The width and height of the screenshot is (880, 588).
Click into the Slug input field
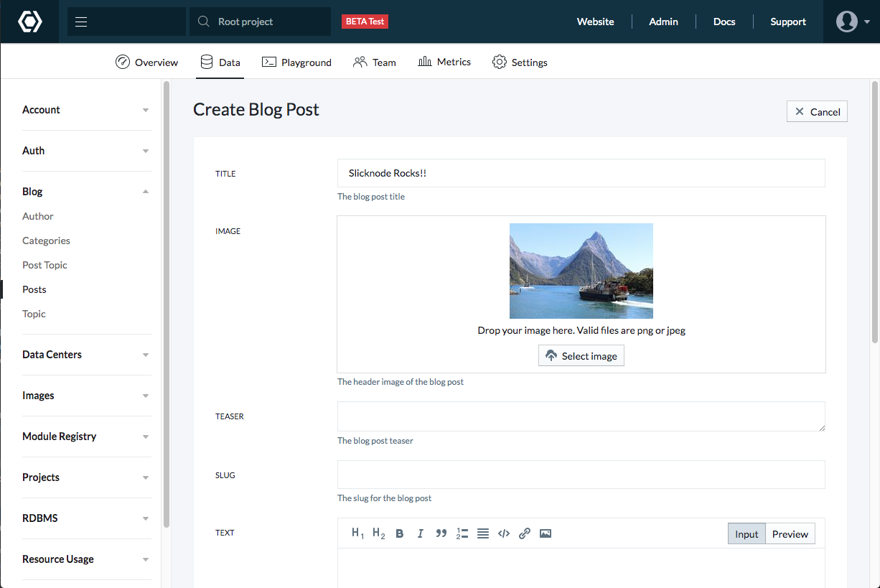tap(581, 475)
